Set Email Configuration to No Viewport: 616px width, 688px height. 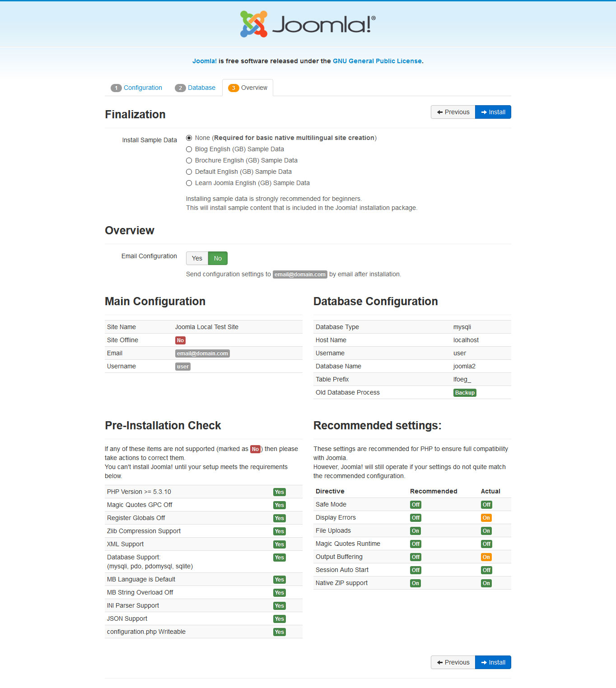(218, 258)
